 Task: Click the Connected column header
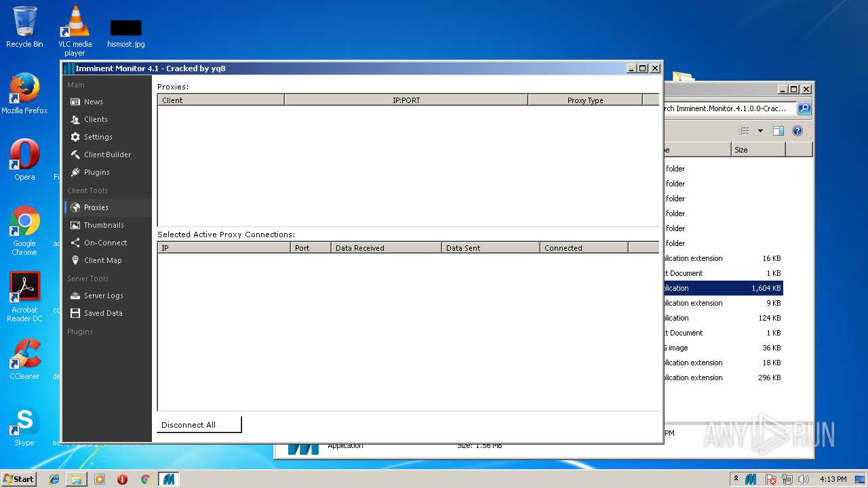tap(584, 248)
